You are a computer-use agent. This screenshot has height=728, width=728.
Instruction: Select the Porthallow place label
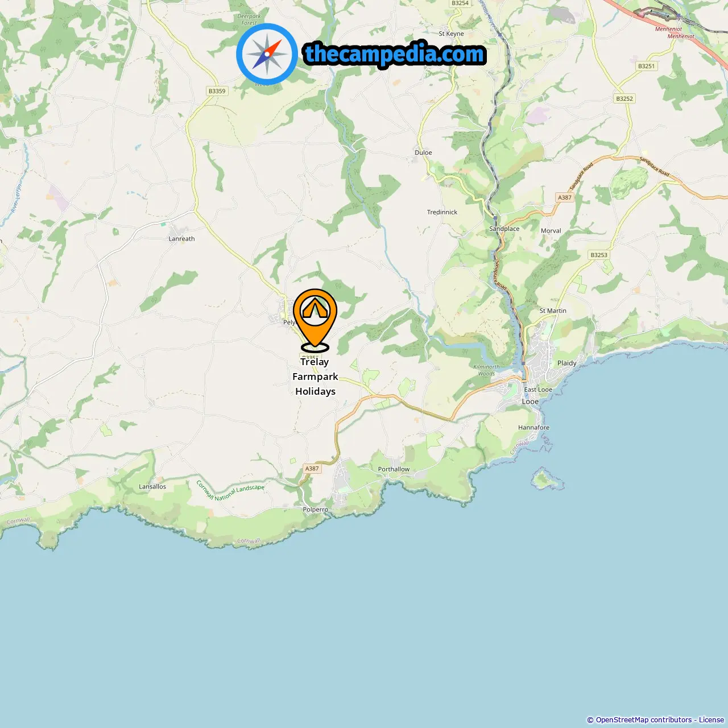tap(394, 469)
